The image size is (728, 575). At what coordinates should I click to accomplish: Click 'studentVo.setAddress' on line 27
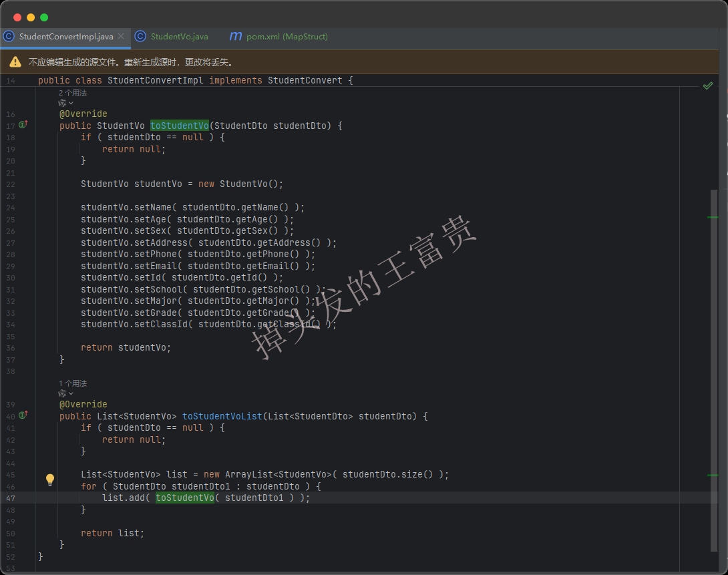(134, 242)
